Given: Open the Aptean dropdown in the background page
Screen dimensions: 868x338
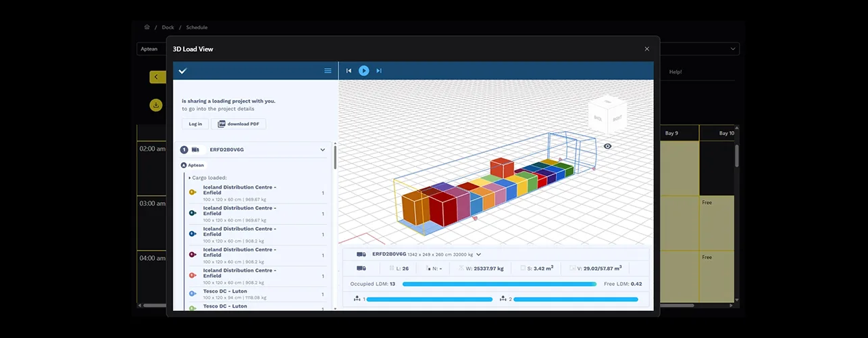Looking at the screenshot, I should click(151, 49).
